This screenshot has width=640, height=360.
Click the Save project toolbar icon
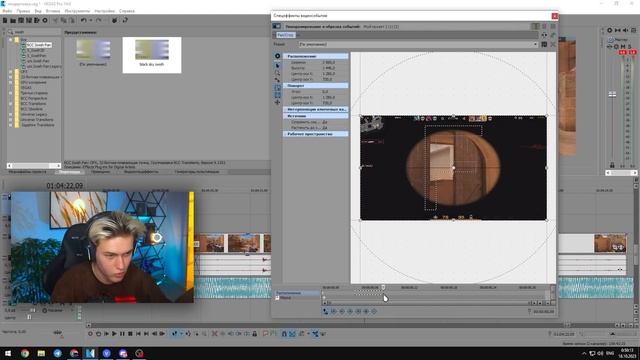click(21, 20)
